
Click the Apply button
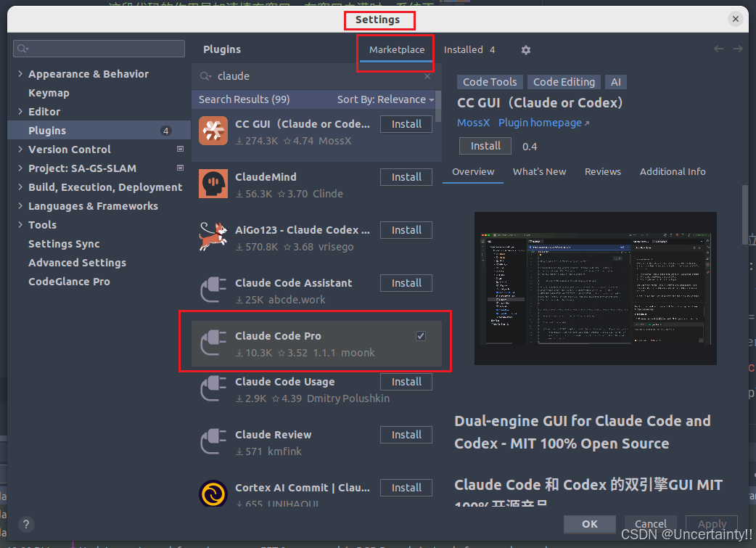coord(712,524)
